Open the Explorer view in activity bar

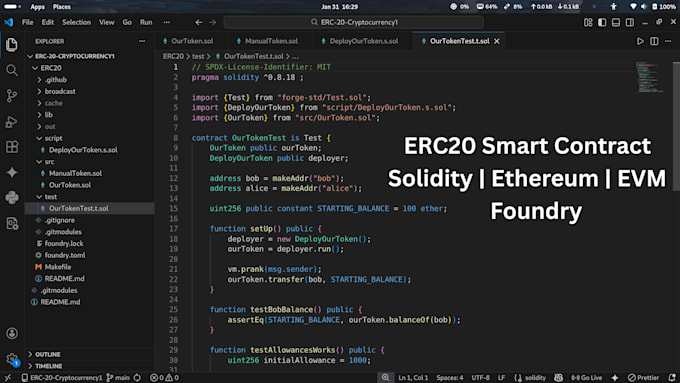click(x=12, y=45)
